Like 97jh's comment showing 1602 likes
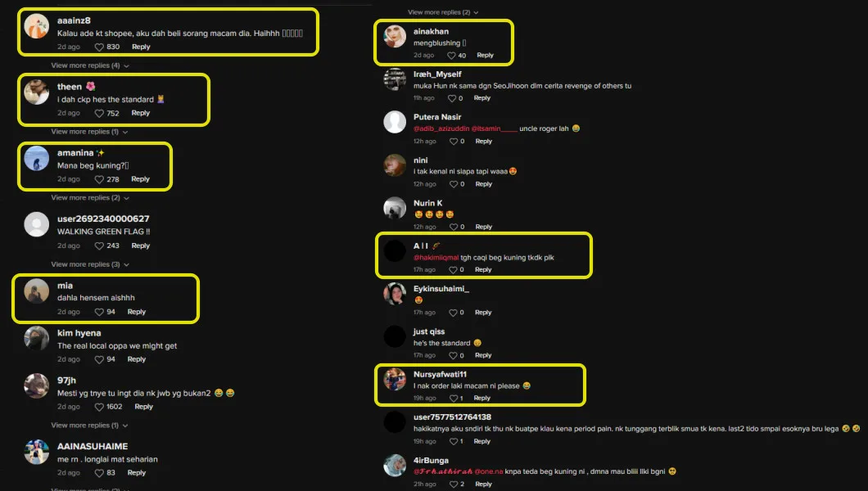 99,407
